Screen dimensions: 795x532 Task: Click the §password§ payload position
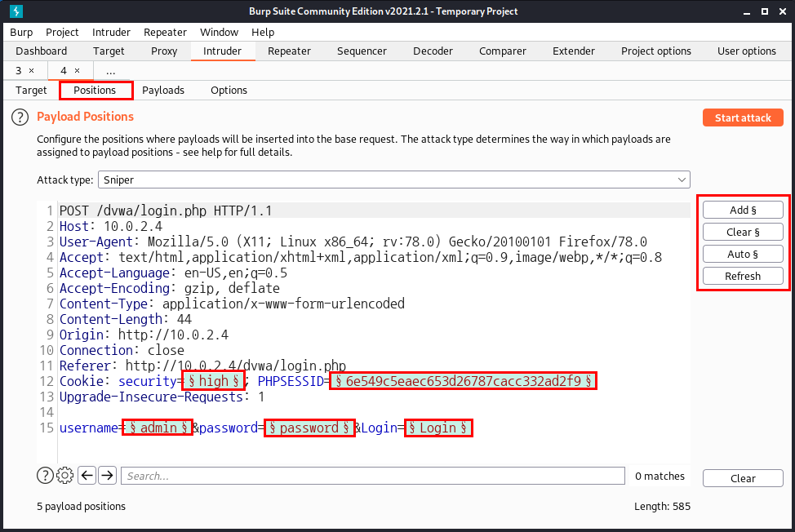pyautogui.click(x=309, y=428)
